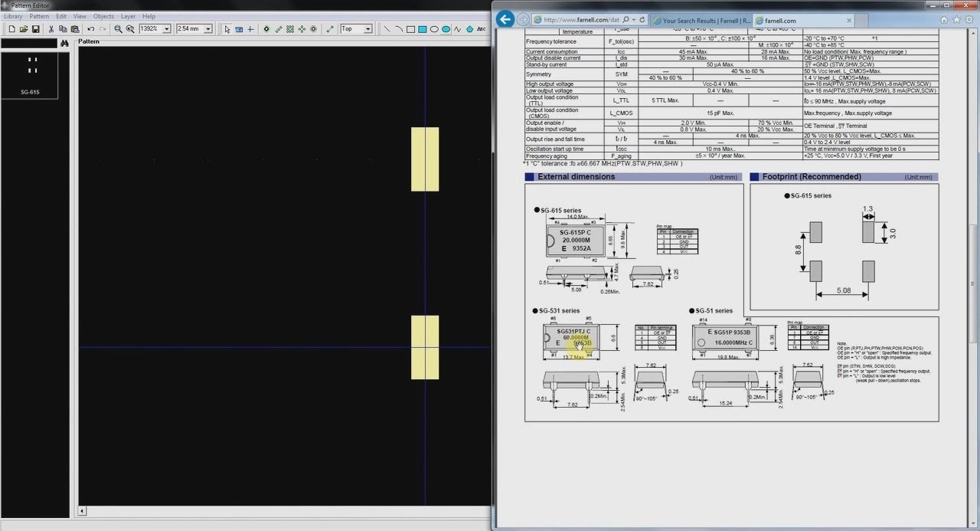Click the browser Forward button

pyautogui.click(x=523, y=19)
